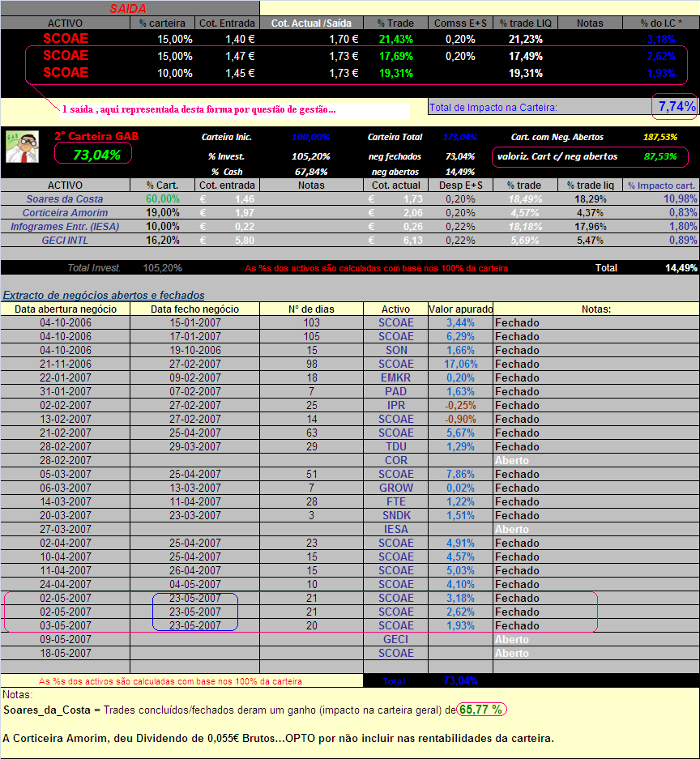Select the 17,69% trade value
Image resolution: width=700 pixels, height=759 pixels.
point(395,56)
